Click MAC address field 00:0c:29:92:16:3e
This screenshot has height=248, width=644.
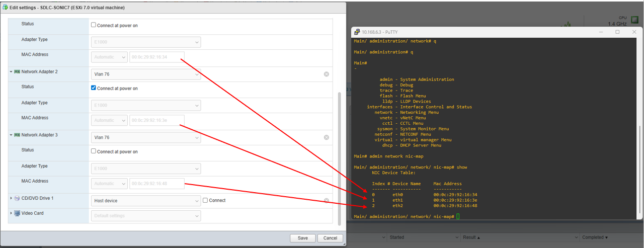tap(157, 120)
